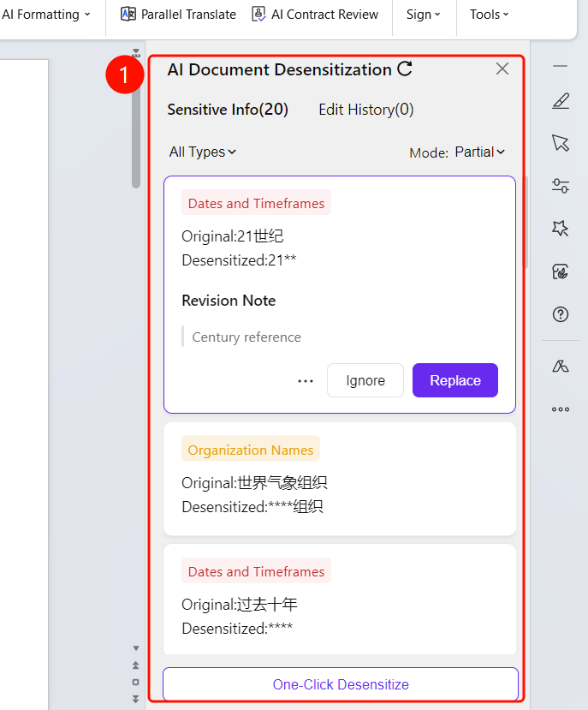The width and height of the screenshot is (588, 710).
Task: Open the Sign dropdown menu
Action: click(423, 15)
